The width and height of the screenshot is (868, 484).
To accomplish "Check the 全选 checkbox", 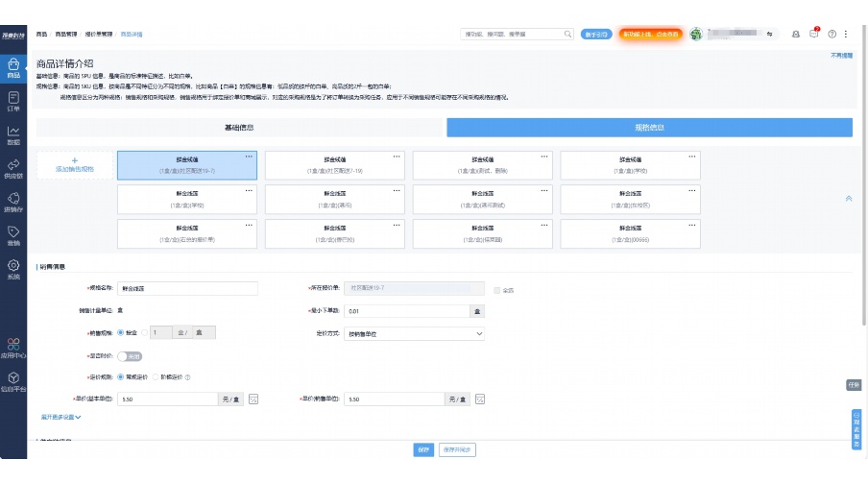I will click(x=496, y=289).
